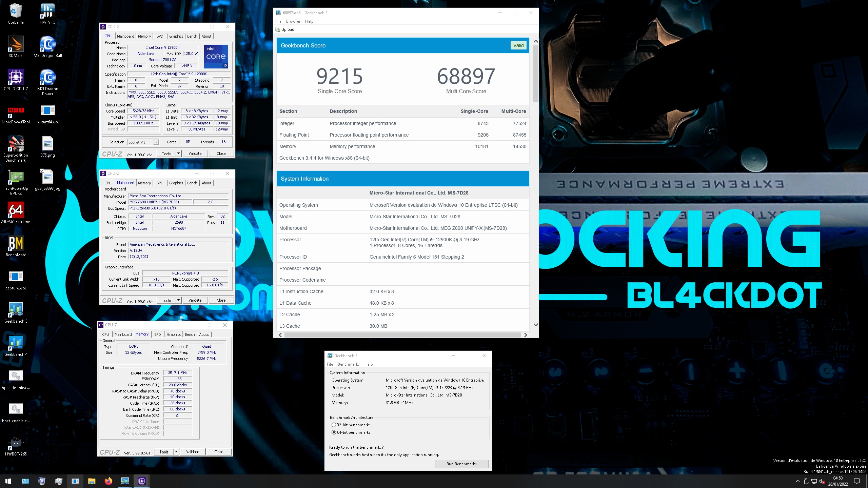Open MSI Dragon Ball shortcut
868x488 pixels.
tap(47, 47)
